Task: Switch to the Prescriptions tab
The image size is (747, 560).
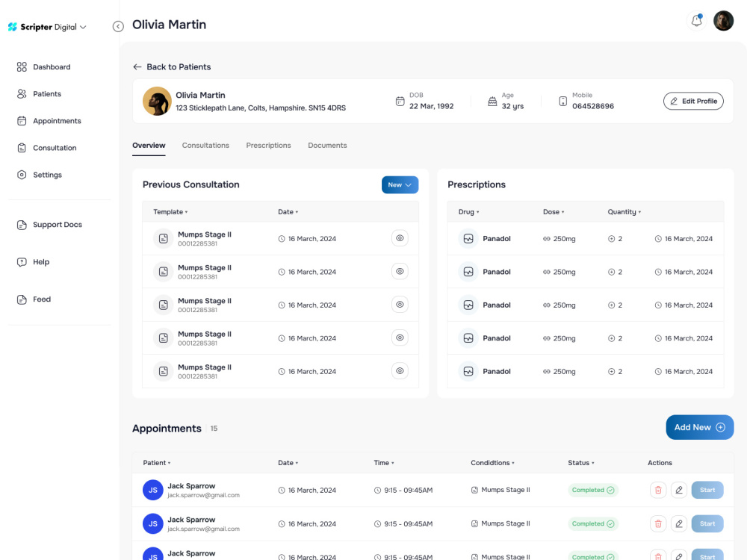Action: coord(268,146)
